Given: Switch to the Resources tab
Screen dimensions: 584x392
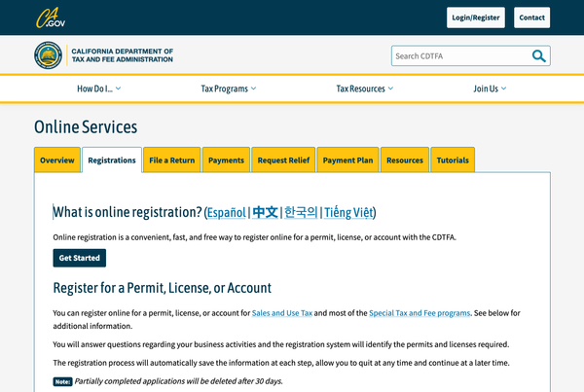Looking at the screenshot, I should pyautogui.click(x=404, y=160).
